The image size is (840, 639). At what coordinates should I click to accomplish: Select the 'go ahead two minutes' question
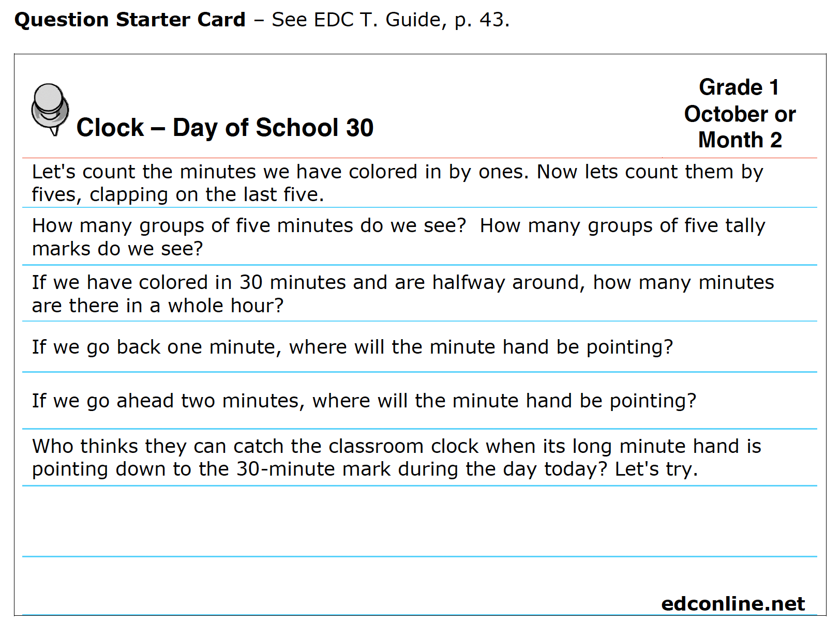pos(419,401)
